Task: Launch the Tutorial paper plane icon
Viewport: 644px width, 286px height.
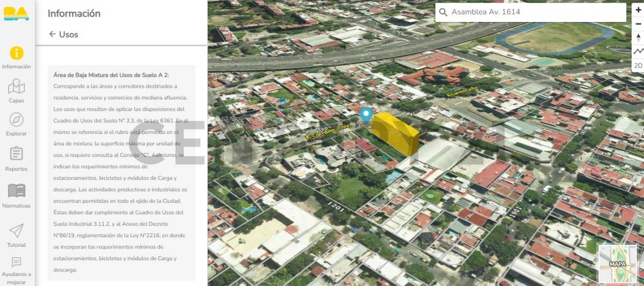Action: click(x=17, y=235)
